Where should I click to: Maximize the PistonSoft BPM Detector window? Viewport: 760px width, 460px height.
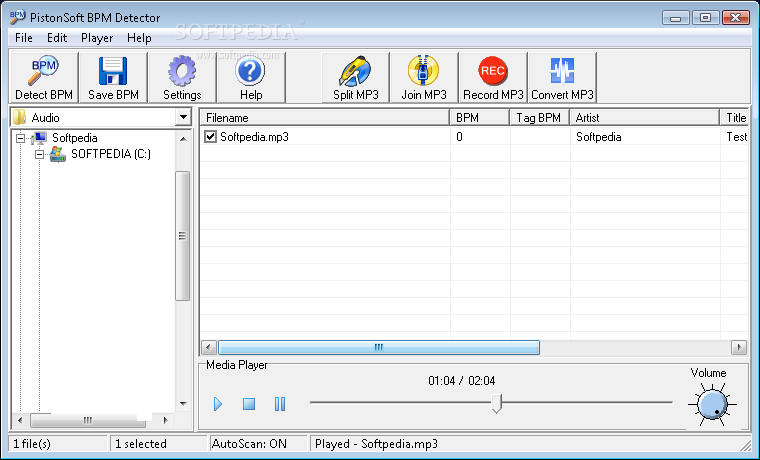pyautogui.click(x=705, y=18)
